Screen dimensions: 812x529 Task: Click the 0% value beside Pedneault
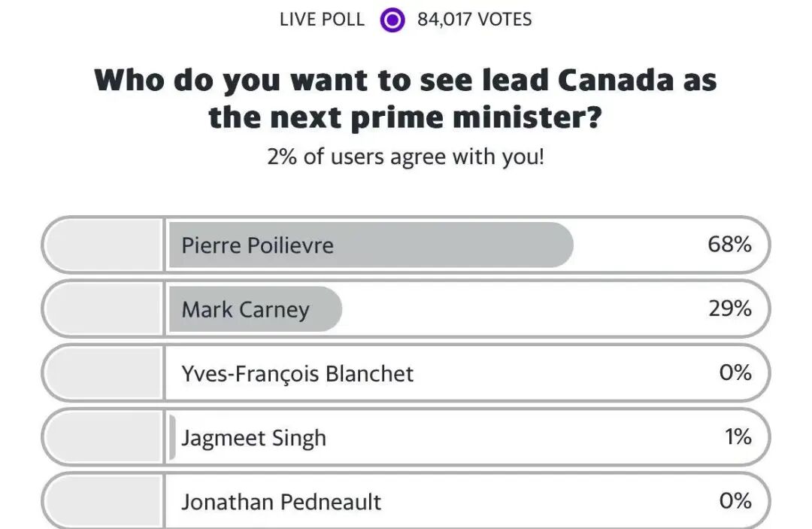(x=735, y=500)
